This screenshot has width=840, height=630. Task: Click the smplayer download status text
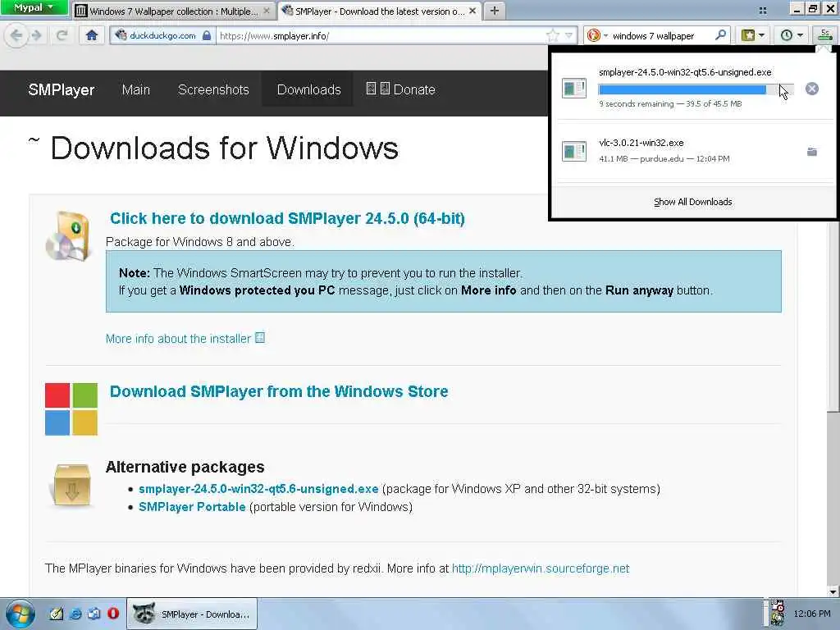[x=670, y=104]
